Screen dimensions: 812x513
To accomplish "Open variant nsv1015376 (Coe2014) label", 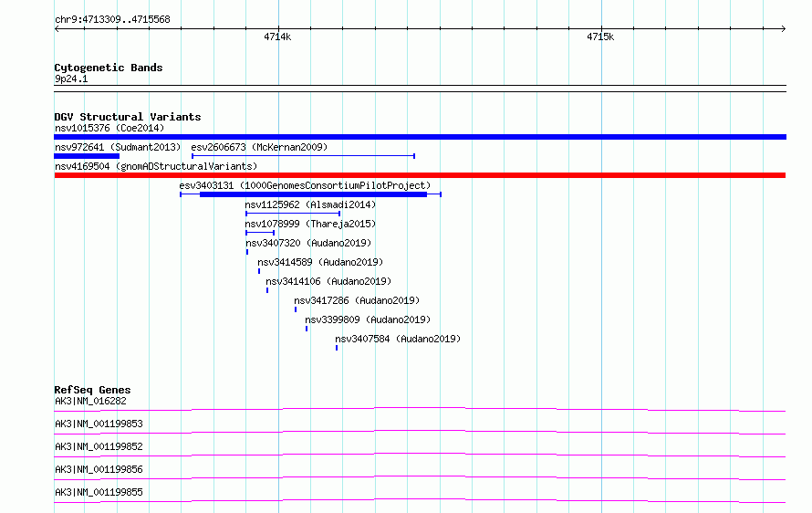I will click(109, 128).
